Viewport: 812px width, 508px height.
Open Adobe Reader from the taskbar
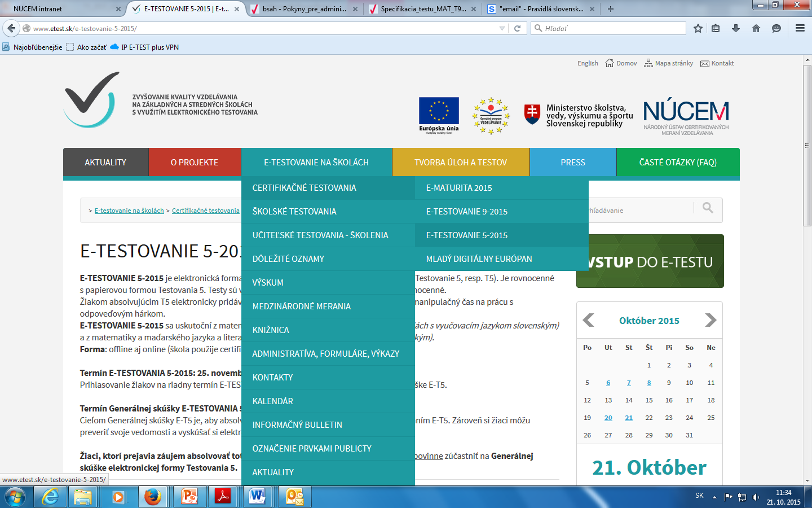click(223, 497)
